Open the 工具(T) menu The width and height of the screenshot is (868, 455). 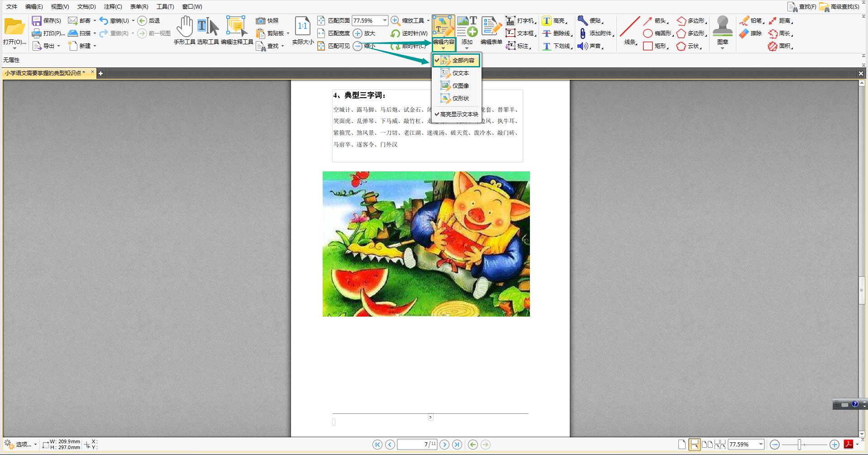[165, 7]
